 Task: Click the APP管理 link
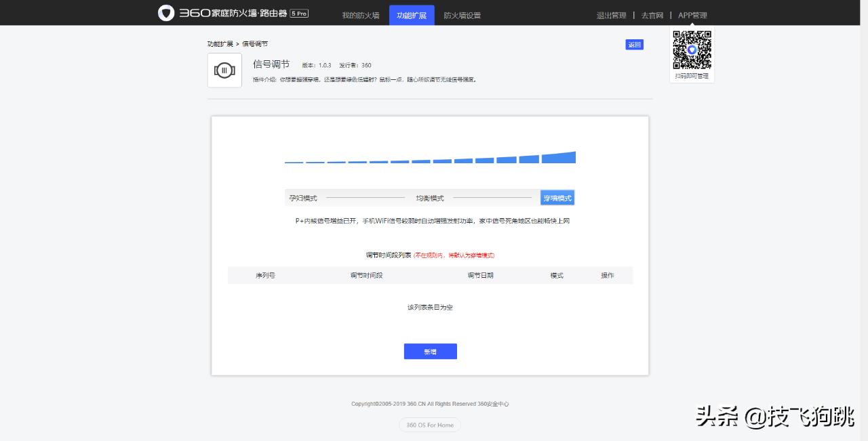[x=692, y=15]
